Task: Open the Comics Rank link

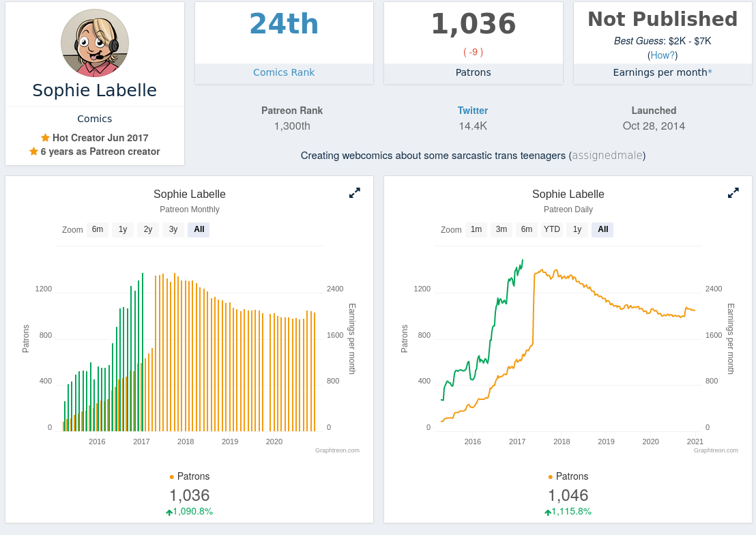Action: [x=284, y=72]
